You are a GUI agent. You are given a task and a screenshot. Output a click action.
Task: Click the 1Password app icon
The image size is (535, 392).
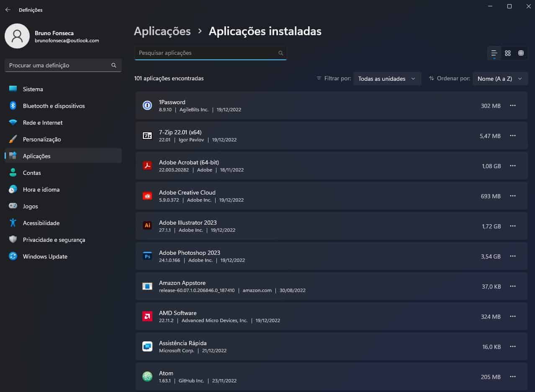147,105
